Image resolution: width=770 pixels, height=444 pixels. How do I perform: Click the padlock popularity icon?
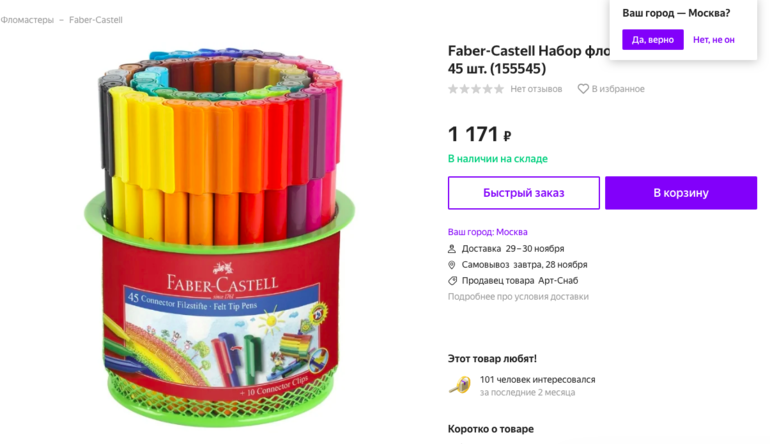pyautogui.click(x=460, y=385)
